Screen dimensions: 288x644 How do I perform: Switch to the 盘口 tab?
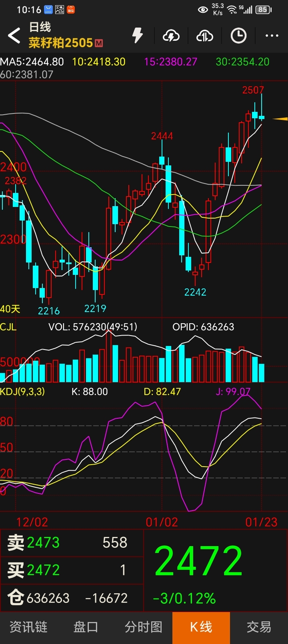pos(86,627)
